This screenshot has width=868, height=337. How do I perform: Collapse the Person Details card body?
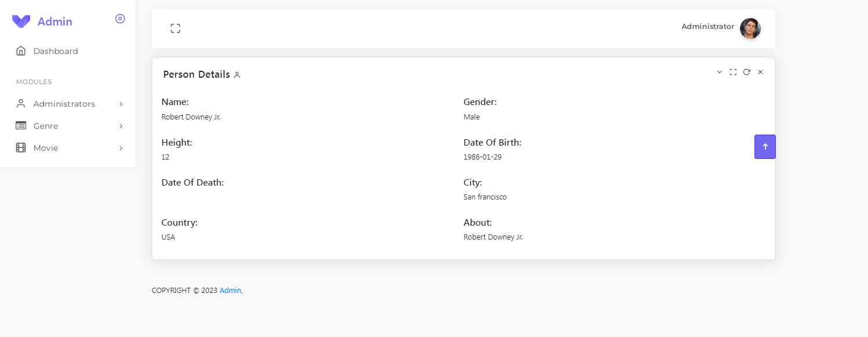pos(719,72)
